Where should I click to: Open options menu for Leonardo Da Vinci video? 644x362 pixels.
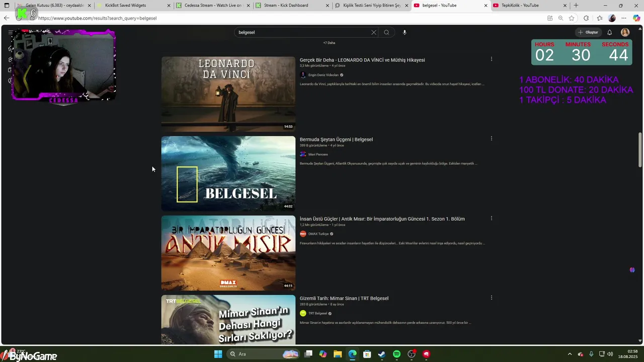pyautogui.click(x=492, y=59)
